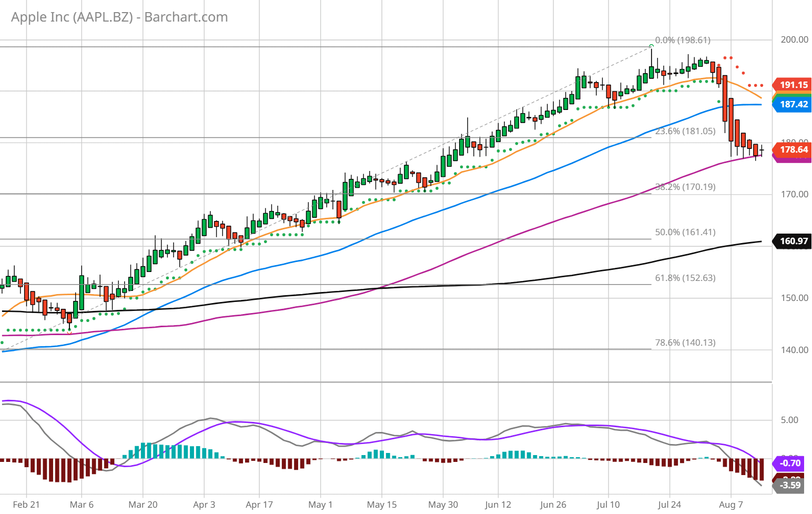
Task: Click the Apr 3 date label
Action: point(204,505)
